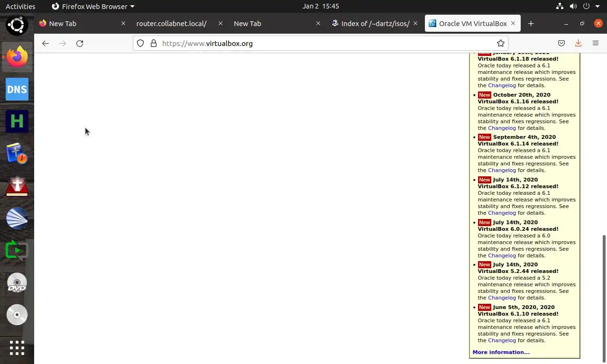Open Changelog link for VirtualBox 6.1.16
The height and width of the screenshot is (364, 607).
(x=502, y=128)
